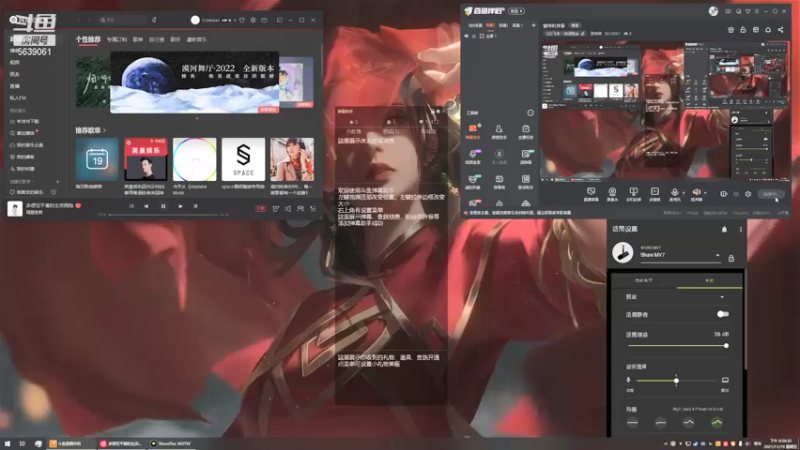Open the now playing album cover thumbnail

click(x=15, y=208)
